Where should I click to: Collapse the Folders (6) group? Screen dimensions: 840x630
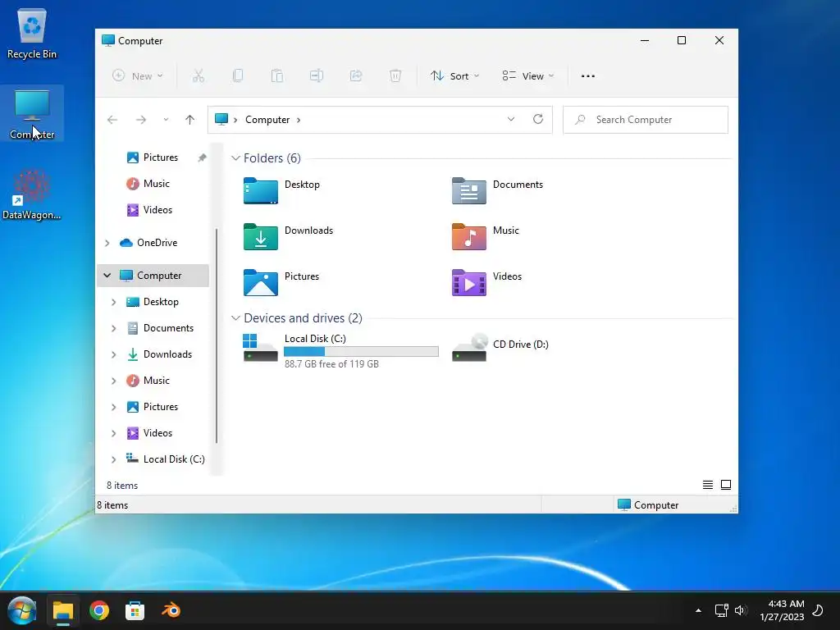235,158
